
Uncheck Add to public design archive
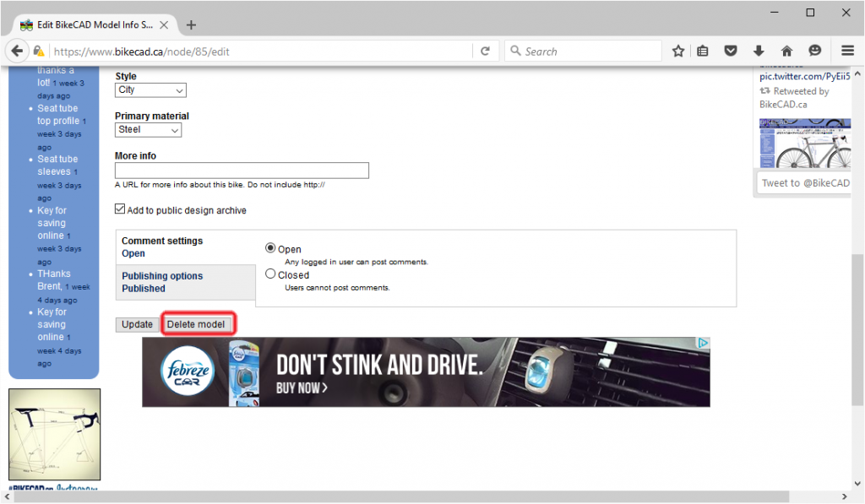120,209
